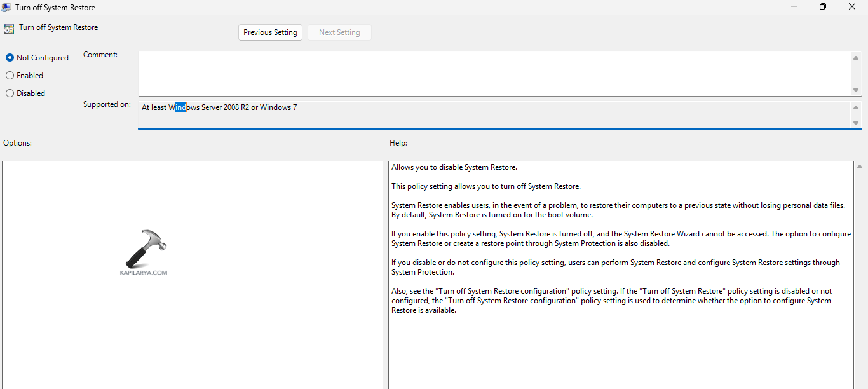Image resolution: width=868 pixels, height=389 pixels.
Task: Select the Enabled radio button
Action: click(10, 76)
